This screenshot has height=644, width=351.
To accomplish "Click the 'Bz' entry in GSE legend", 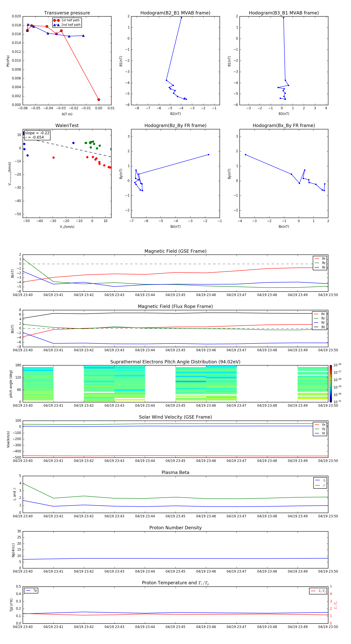I will (x=320, y=267).
